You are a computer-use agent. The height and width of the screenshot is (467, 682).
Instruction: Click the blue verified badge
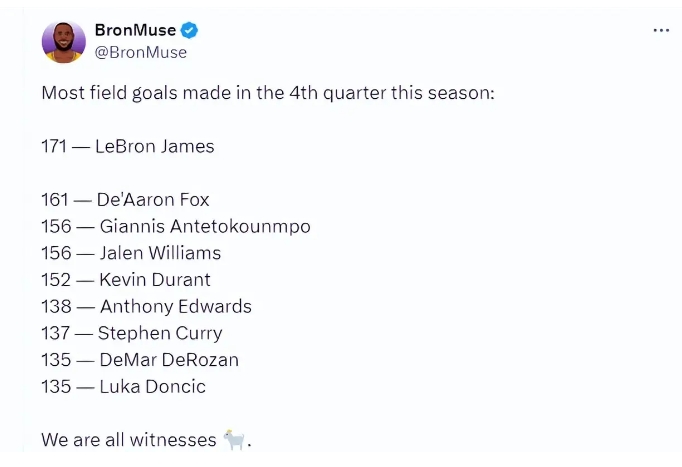[x=189, y=30]
